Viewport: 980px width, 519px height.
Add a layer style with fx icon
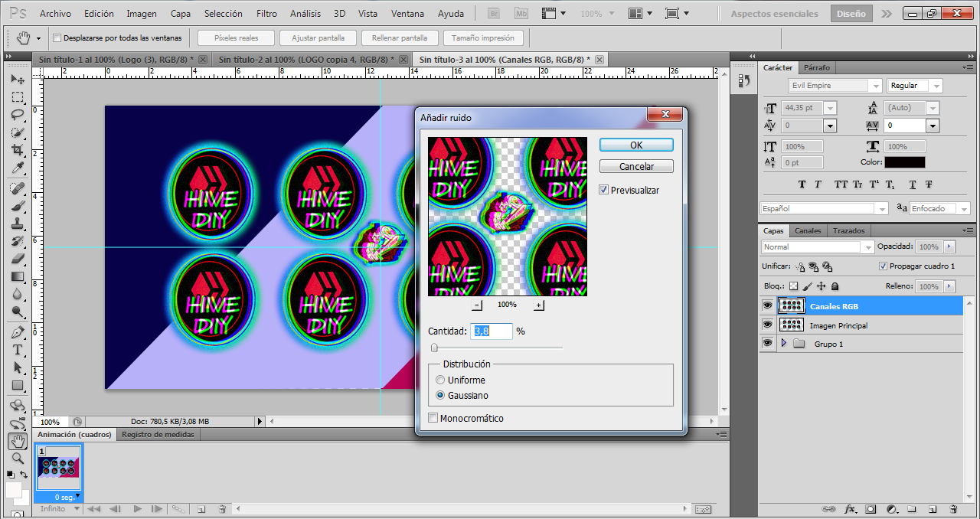click(x=850, y=509)
